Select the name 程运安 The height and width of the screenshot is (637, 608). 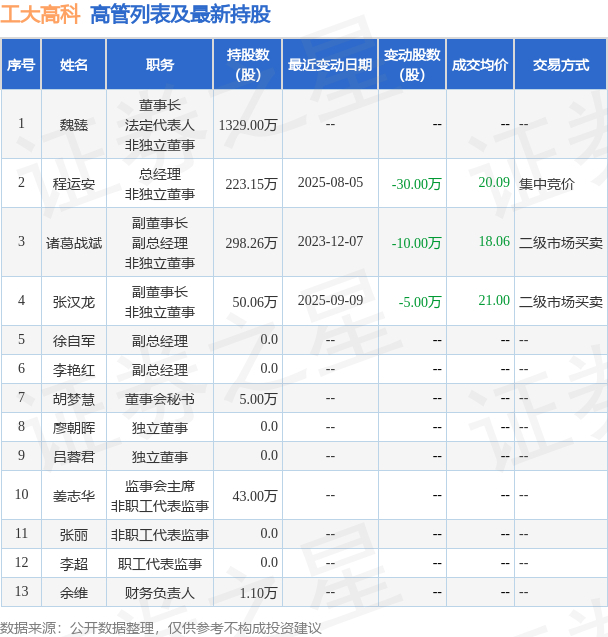click(x=74, y=184)
